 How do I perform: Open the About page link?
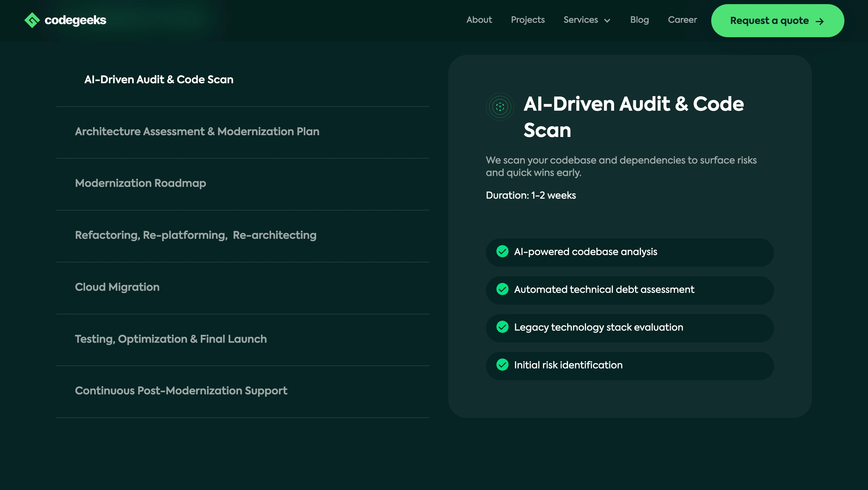tap(479, 20)
